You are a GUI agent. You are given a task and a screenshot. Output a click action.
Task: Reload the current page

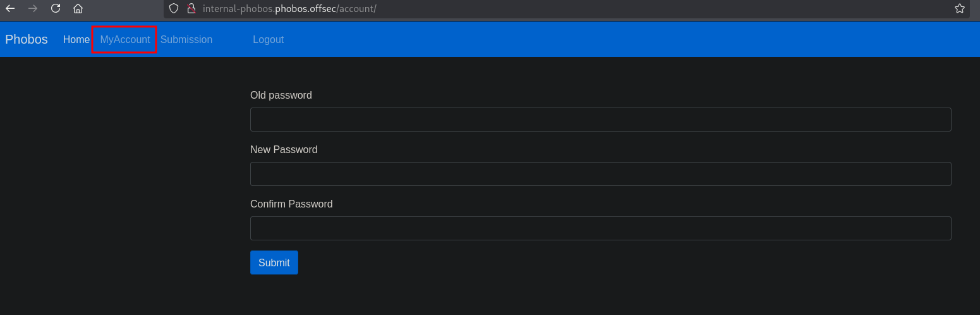[56, 9]
